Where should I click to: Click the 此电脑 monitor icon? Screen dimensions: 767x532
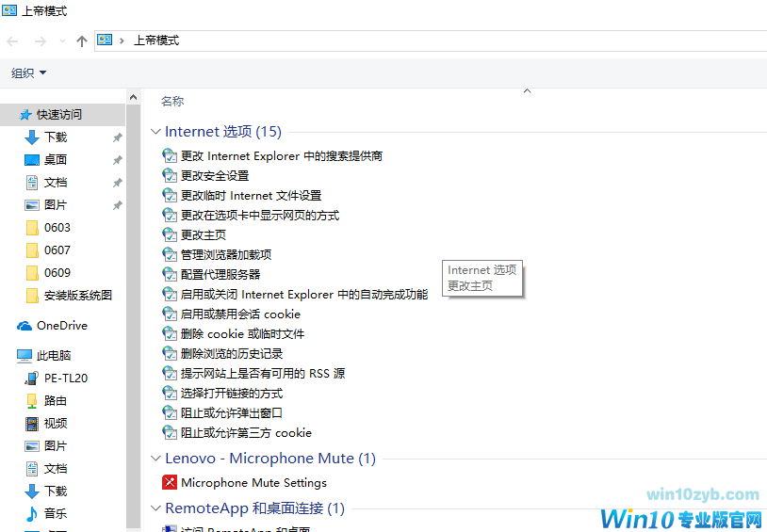point(24,356)
